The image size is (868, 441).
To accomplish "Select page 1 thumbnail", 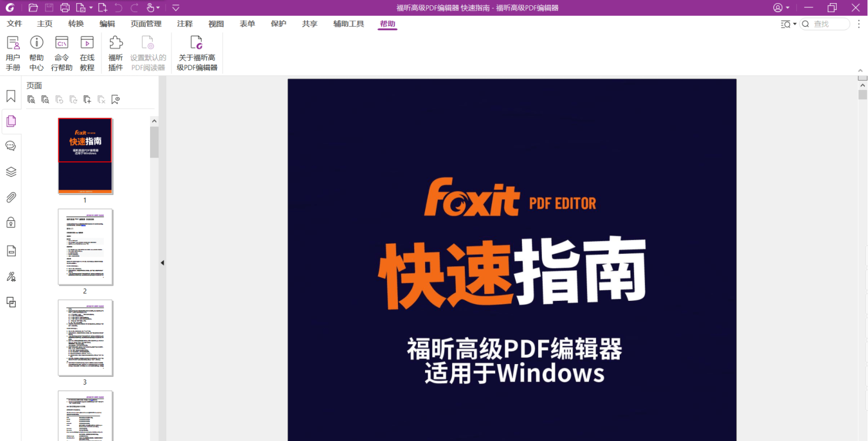I will [85, 156].
